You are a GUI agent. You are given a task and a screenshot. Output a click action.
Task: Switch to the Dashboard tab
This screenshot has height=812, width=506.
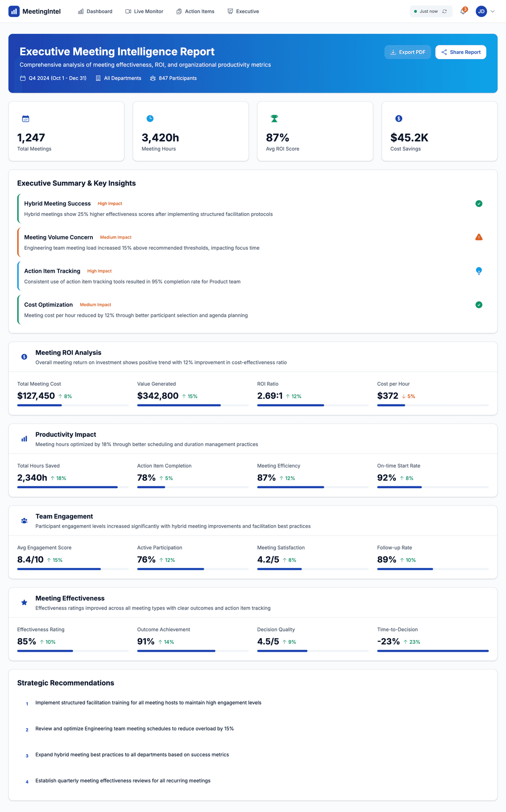point(95,11)
